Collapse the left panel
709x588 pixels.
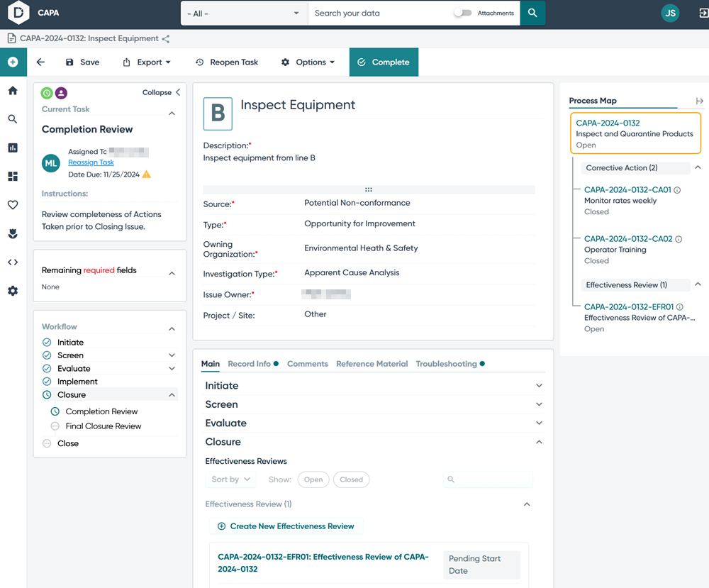(162, 92)
